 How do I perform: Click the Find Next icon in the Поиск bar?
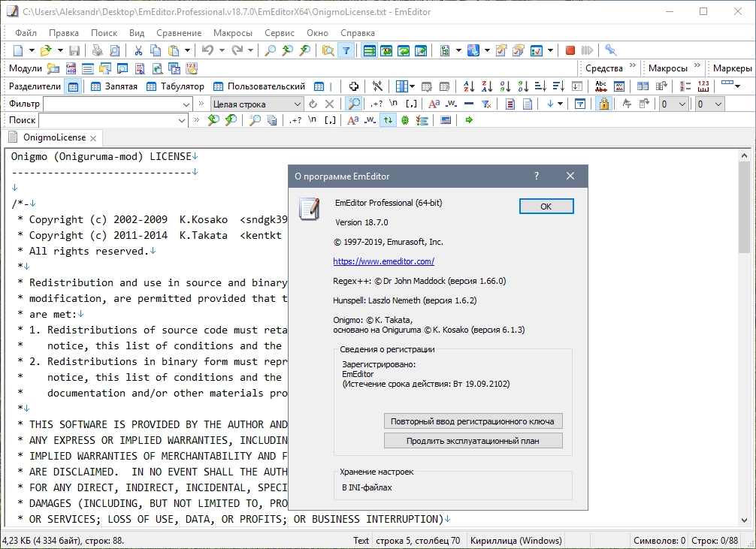pos(231,120)
